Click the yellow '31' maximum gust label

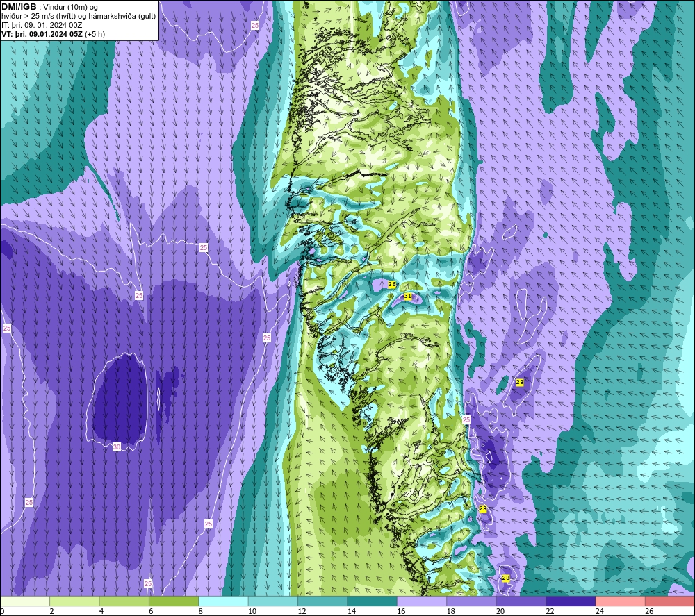click(x=408, y=296)
